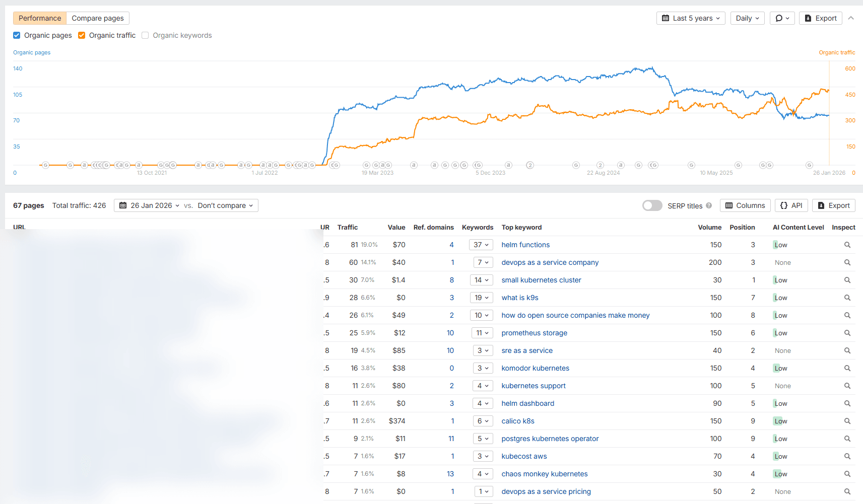Image resolution: width=863 pixels, height=504 pixels.
Task: Open the Columns settings
Action: pyautogui.click(x=745, y=205)
